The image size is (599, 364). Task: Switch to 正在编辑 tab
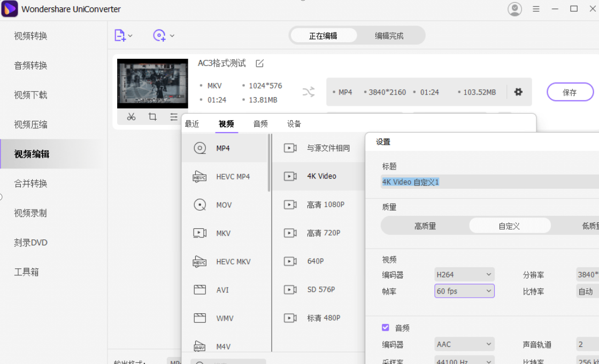click(x=323, y=36)
